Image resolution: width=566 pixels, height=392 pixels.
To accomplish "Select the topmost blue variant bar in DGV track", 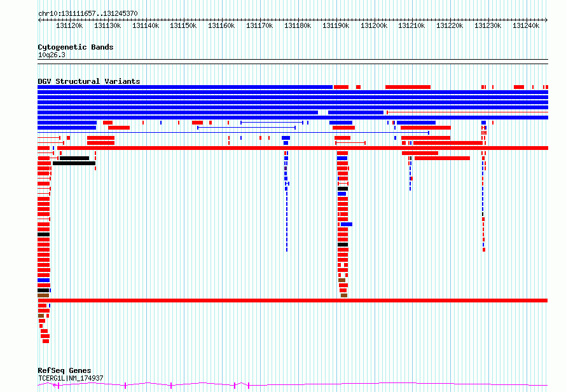I will 185,87.
